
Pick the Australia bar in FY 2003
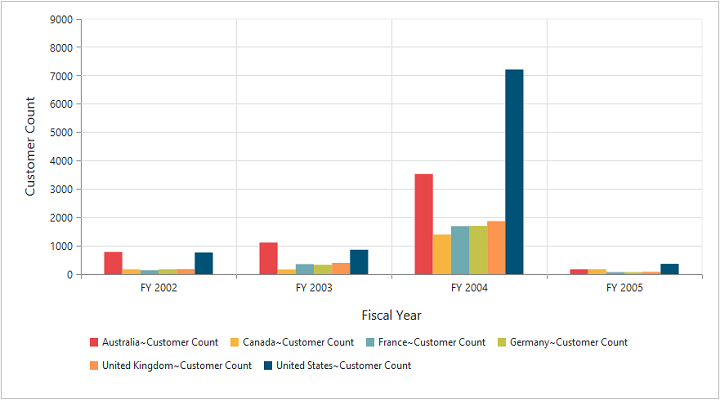click(268, 258)
